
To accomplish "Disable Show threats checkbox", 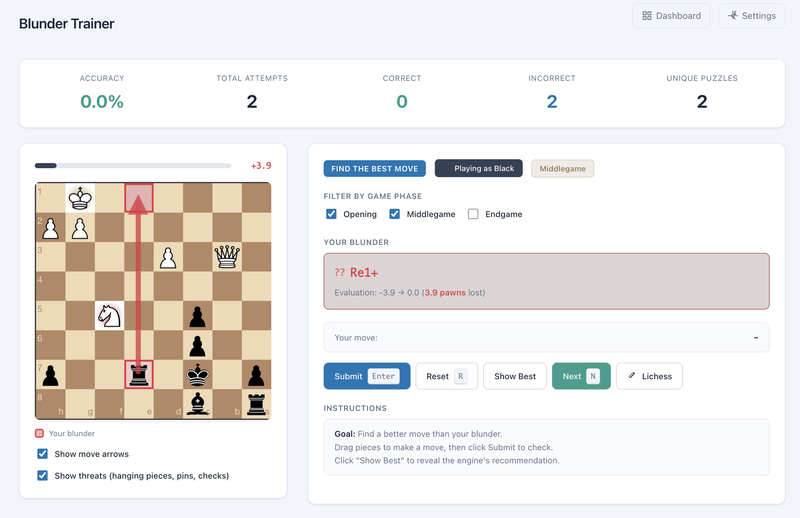I will click(42, 475).
